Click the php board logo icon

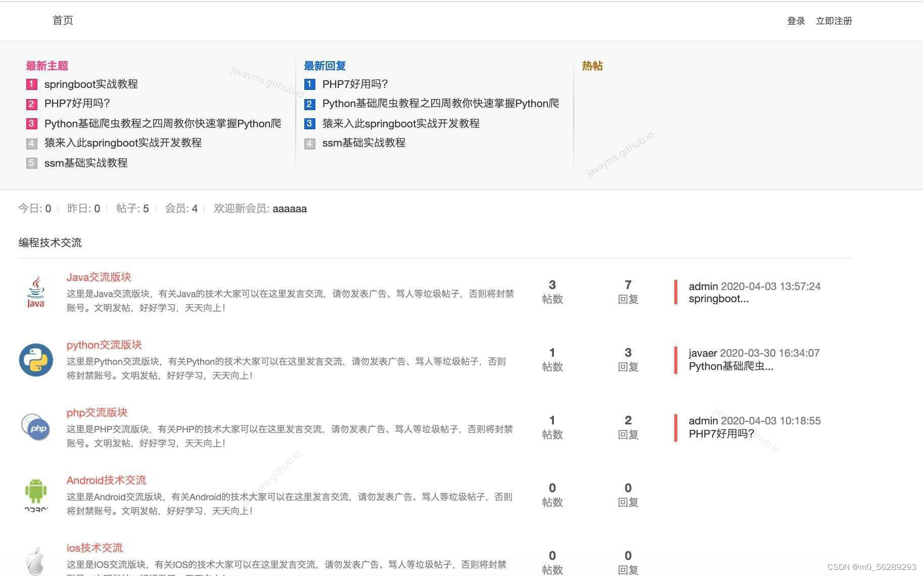36,427
